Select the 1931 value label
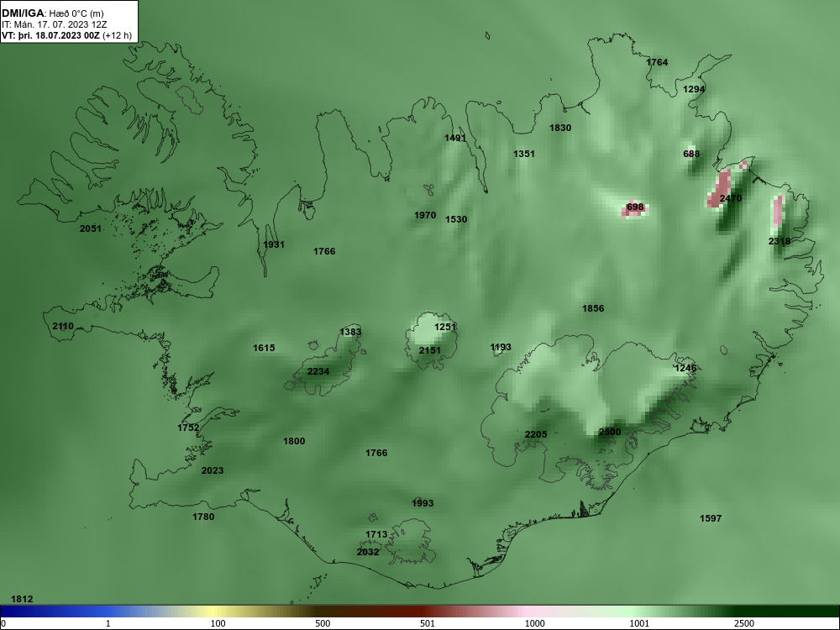This screenshot has width=840, height=630. pyautogui.click(x=274, y=244)
